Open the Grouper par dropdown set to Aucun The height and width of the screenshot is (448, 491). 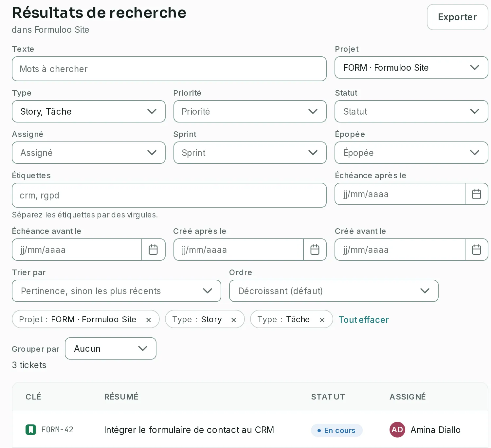pyautogui.click(x=111, y=348)
